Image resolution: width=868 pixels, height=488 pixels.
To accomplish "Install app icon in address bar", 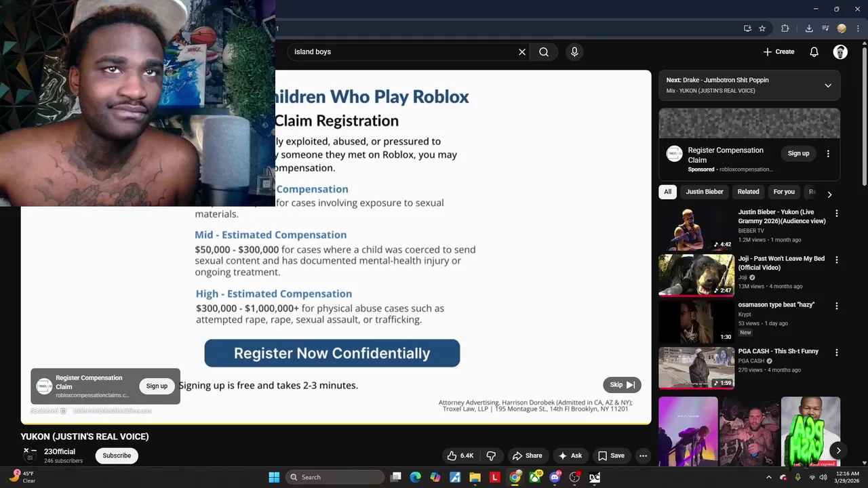I will pos(747,28).
